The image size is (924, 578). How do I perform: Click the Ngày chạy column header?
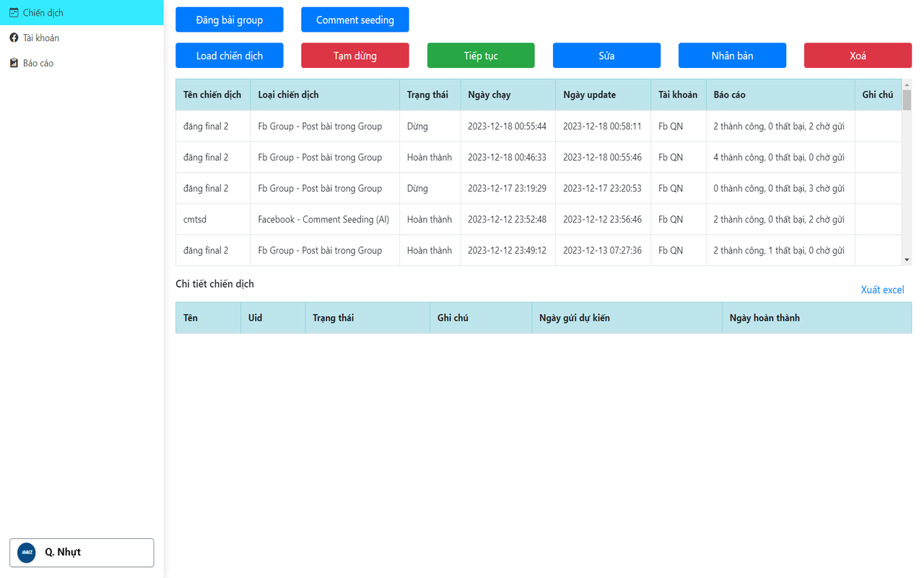coord(508,95)
